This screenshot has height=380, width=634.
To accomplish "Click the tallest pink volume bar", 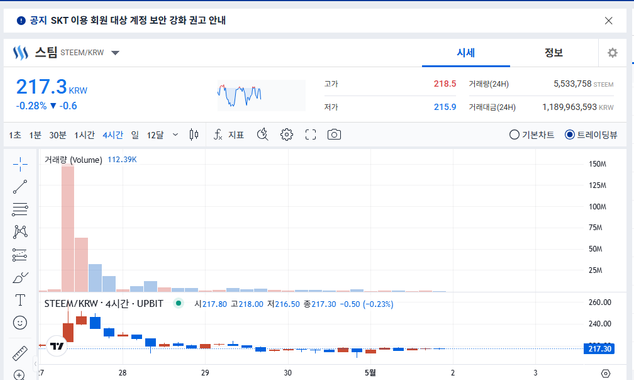I will pos(68,228).
